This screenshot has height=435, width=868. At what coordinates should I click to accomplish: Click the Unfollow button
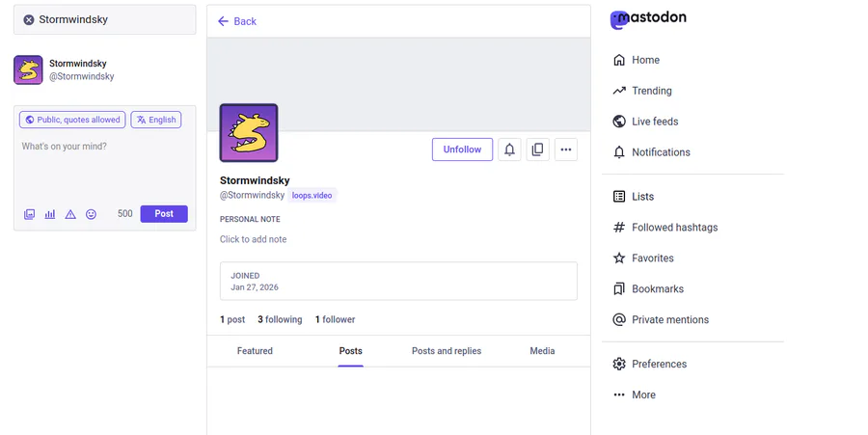(462, 150)
